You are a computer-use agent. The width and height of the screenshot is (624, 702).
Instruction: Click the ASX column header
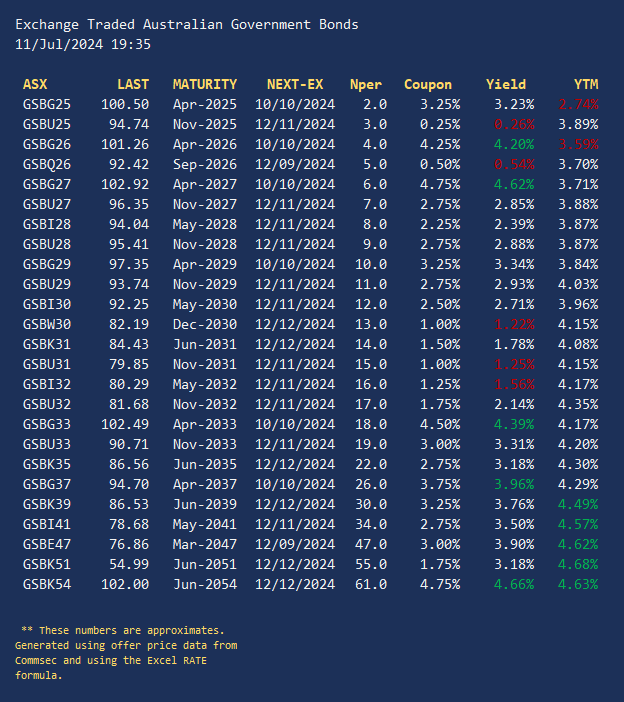tap(34, 85)
